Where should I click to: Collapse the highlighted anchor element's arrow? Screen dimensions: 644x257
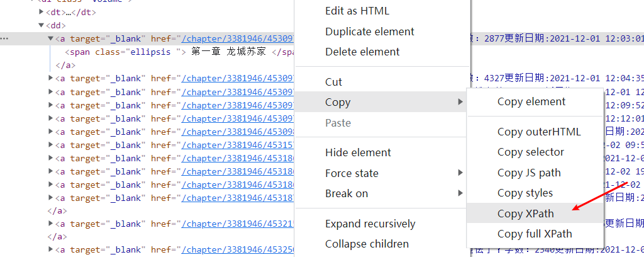point(51,39)
